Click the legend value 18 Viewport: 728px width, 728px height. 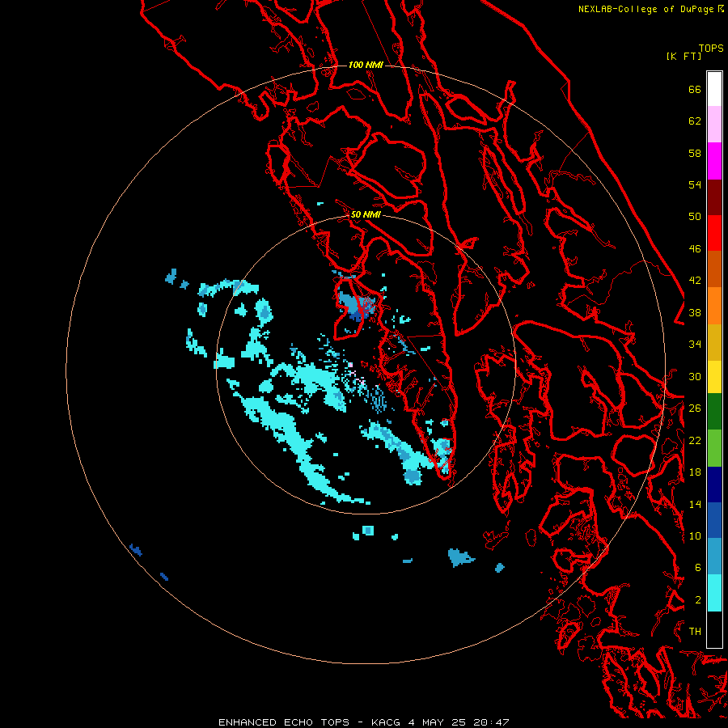point(695,472)
